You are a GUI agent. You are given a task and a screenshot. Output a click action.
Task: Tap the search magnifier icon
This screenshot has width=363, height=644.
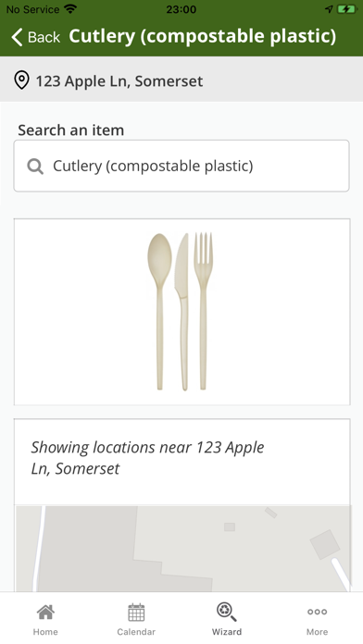pos(35,167)
